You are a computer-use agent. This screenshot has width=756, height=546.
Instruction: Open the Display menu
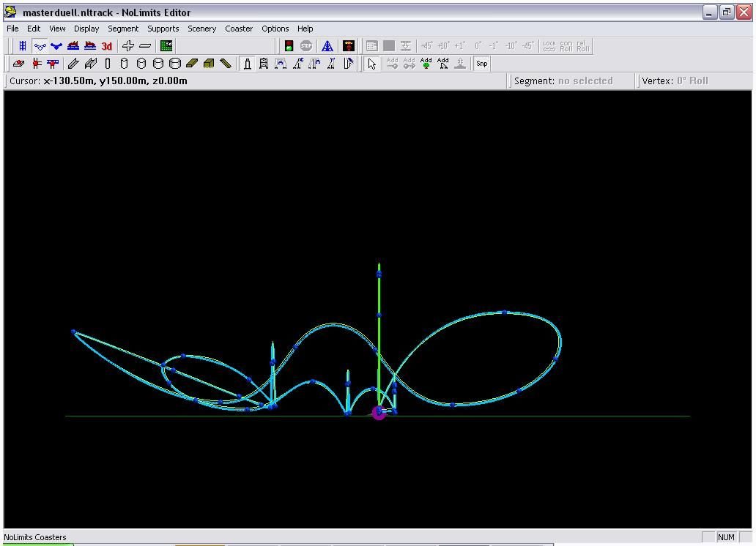point(86,29)
